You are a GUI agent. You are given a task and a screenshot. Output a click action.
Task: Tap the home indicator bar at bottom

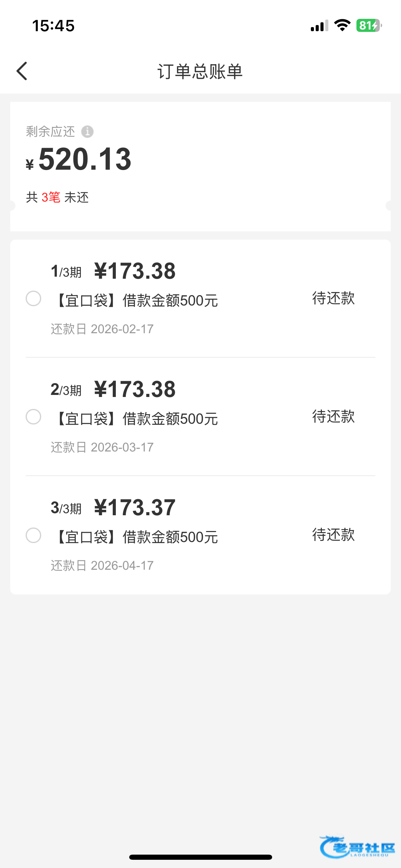coord(200,857)
